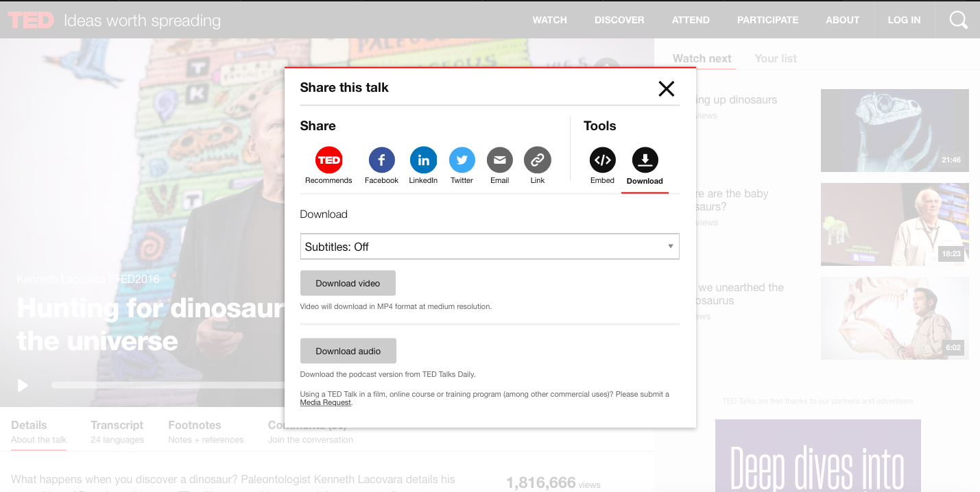Open the 18:23 baby dinosaurs video thumbnail
Viewport: 980px width, 492px height.
click(x=895, y=224)
